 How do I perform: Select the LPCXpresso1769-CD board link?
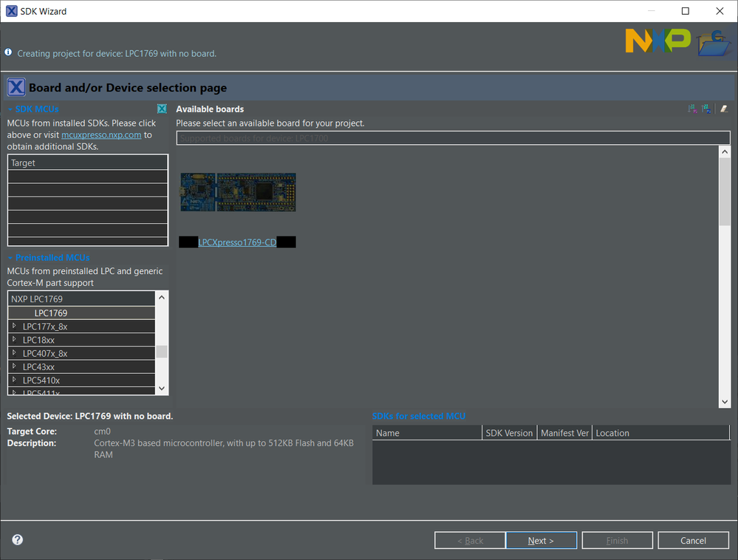click(237, 242)
